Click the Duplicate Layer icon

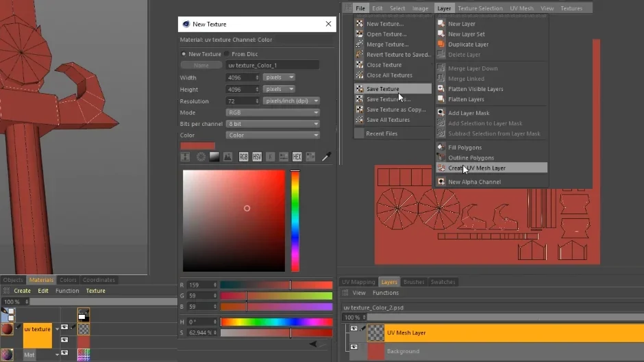(441, 44)
